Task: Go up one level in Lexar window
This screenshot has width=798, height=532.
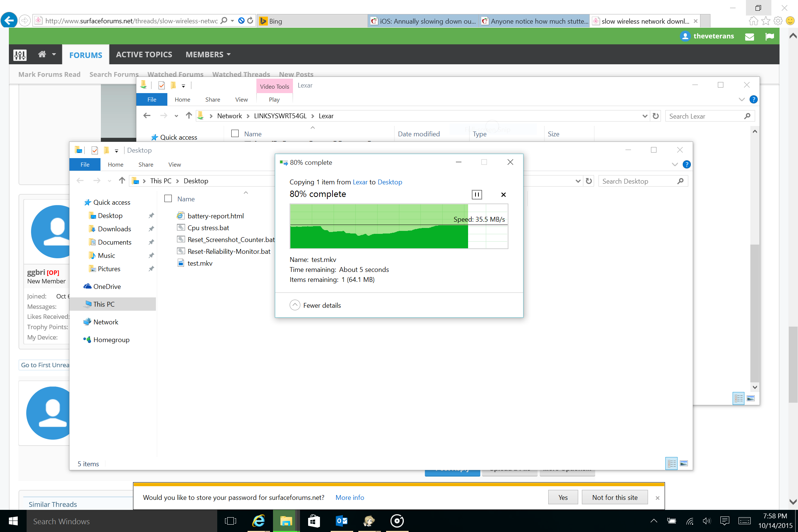Action: (189, 116)
